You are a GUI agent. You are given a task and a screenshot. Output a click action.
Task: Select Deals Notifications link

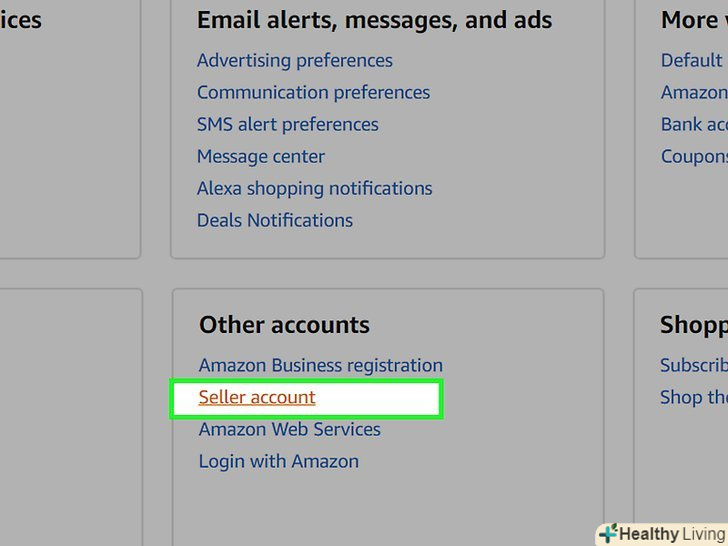[x=275, y=221]
